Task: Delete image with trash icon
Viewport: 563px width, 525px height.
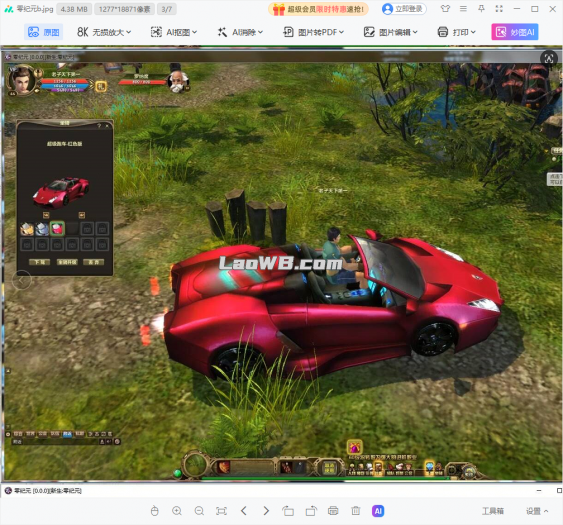Action: 355,511
